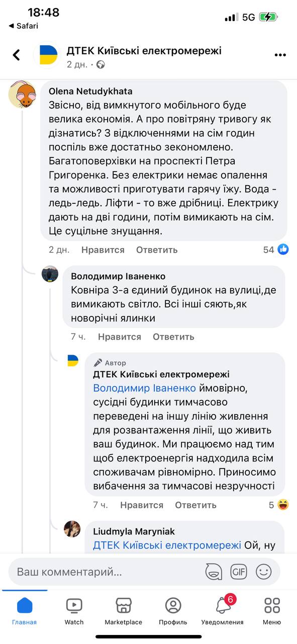
Task: Reply to Володимир Іваненко via Ответить
Action: coord(173,336)
